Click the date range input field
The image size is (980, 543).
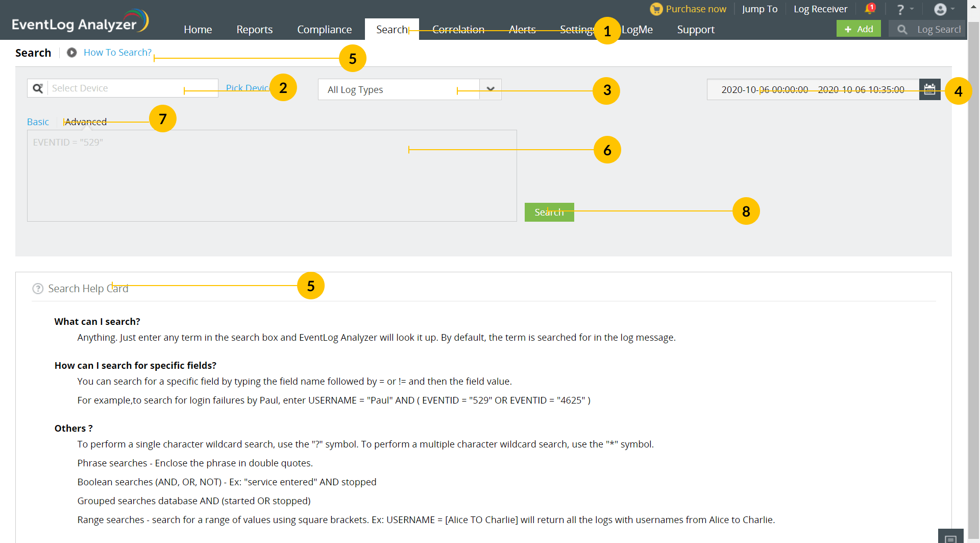(813, 89)
